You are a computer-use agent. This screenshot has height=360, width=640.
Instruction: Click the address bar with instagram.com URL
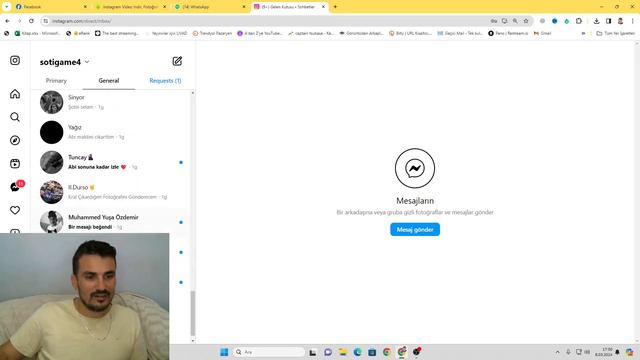(265, 21)
